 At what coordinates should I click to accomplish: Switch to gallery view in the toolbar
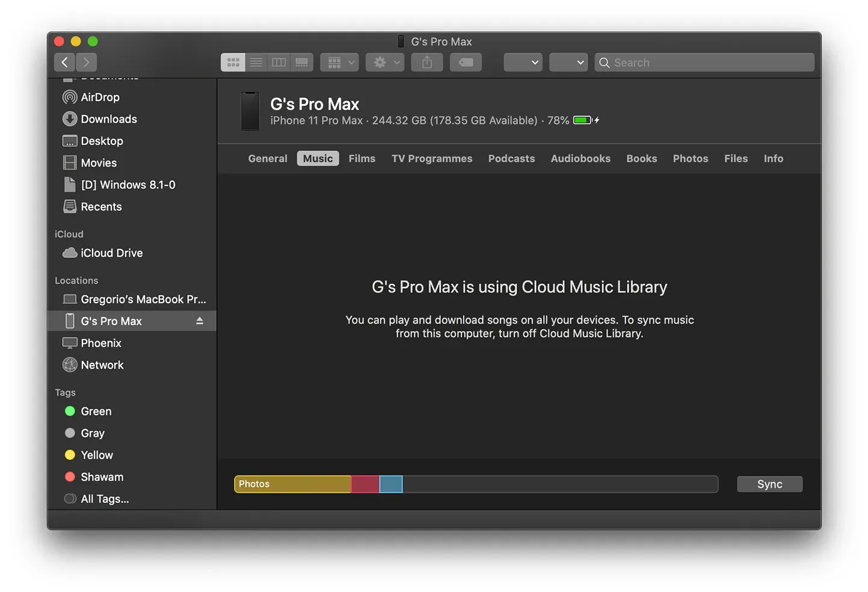(301, 62)
